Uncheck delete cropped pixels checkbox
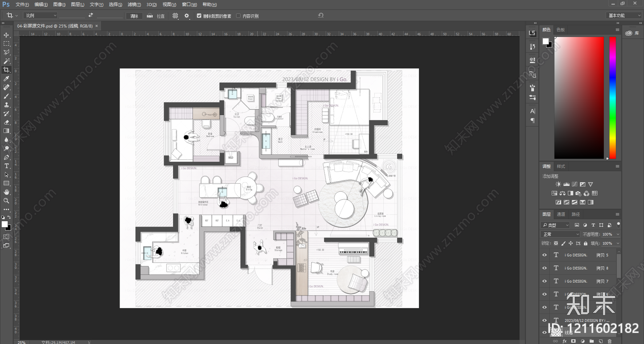Viewport: 644px width, 344px height. 199,16
